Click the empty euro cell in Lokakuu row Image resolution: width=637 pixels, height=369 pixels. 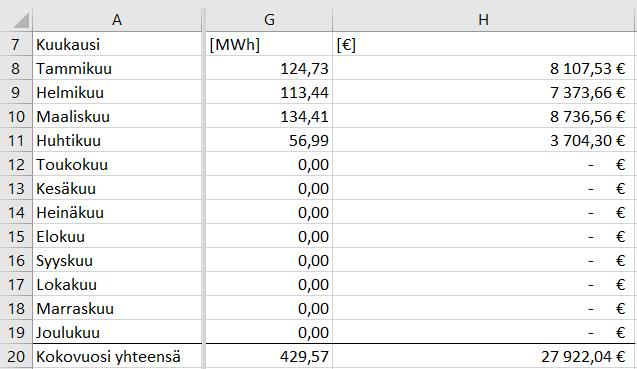(483, 284)
